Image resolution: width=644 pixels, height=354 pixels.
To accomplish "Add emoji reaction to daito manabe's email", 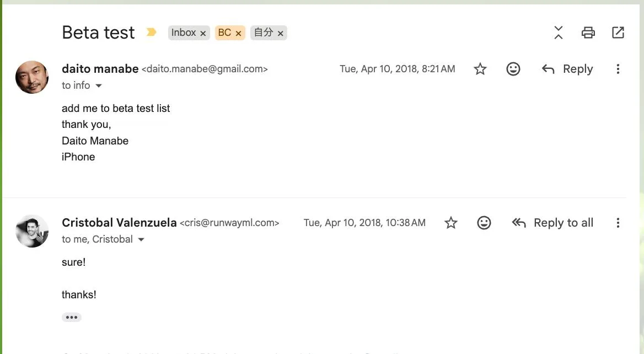I will [x=513, y=69].
